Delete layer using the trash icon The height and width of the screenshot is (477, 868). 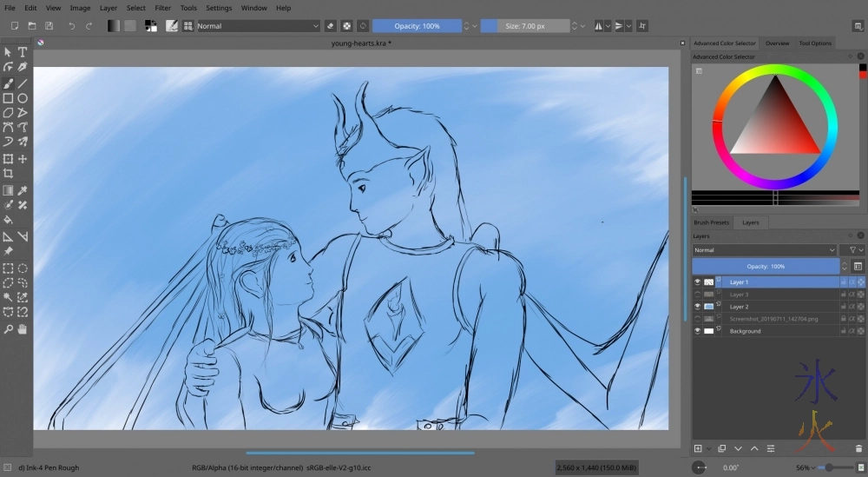[858, 448]
